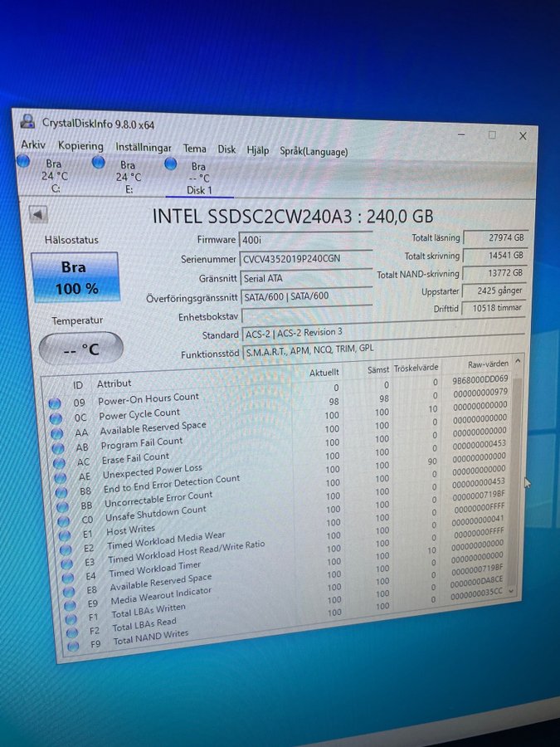Click the previous disk arrow button
This screenshot has height=747, width=560.
point(38,214)
